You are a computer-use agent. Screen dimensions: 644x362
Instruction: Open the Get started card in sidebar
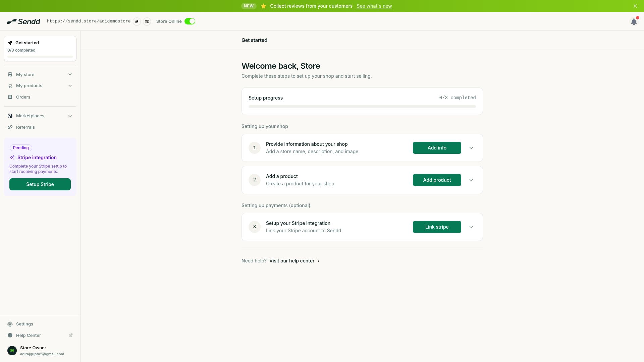point(40,49)
